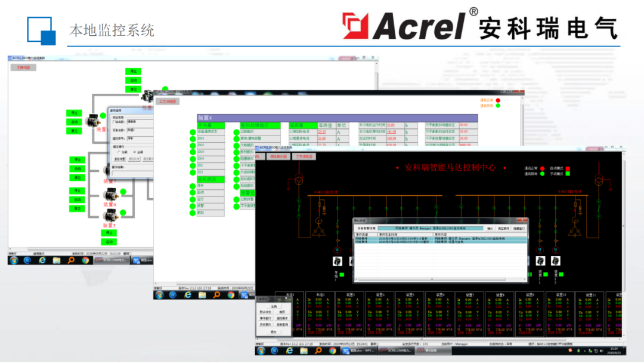Click the 通讯异常 green indicator in black window
This screenshot has width=644, height=363.
click(542, 174)
